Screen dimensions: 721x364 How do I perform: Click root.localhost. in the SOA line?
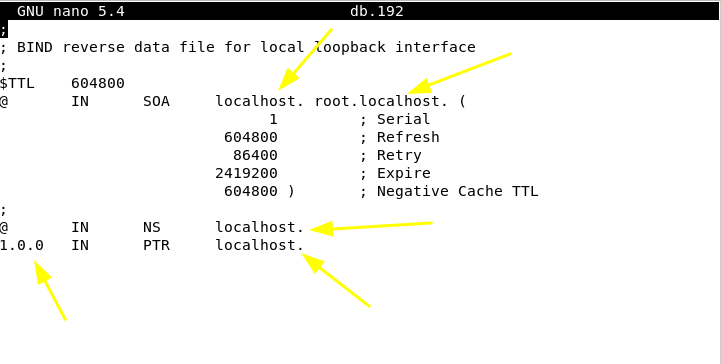click(381, 101)
